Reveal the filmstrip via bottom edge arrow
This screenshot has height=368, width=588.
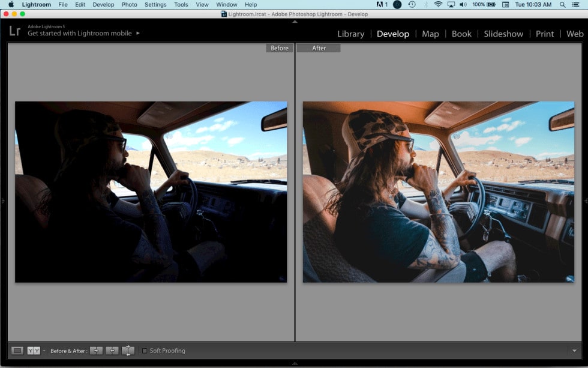tap(295, 364)
